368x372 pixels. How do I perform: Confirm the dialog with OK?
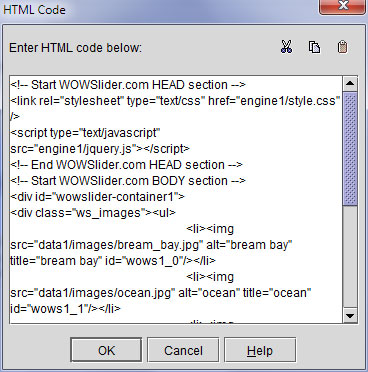click(x=106, y=350)
